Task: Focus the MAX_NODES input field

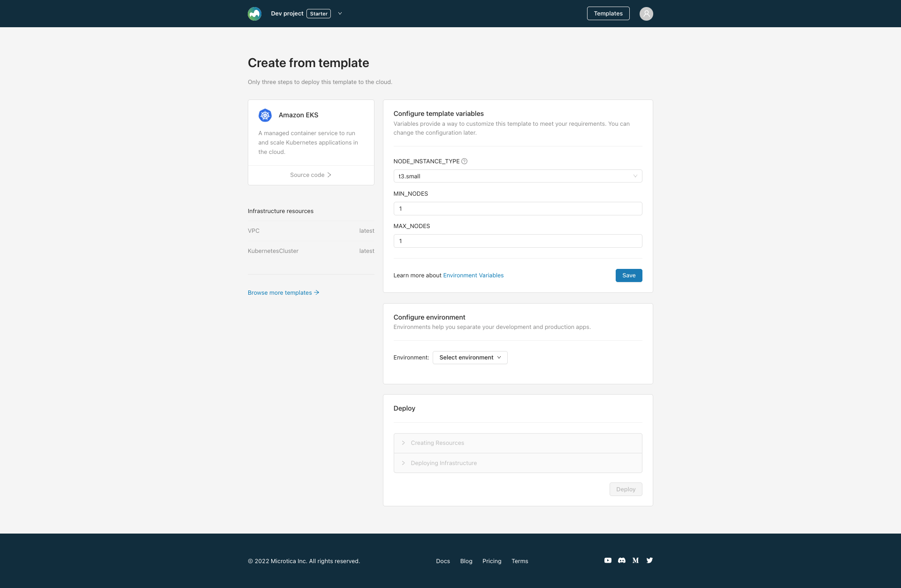Action: [518, 241]
